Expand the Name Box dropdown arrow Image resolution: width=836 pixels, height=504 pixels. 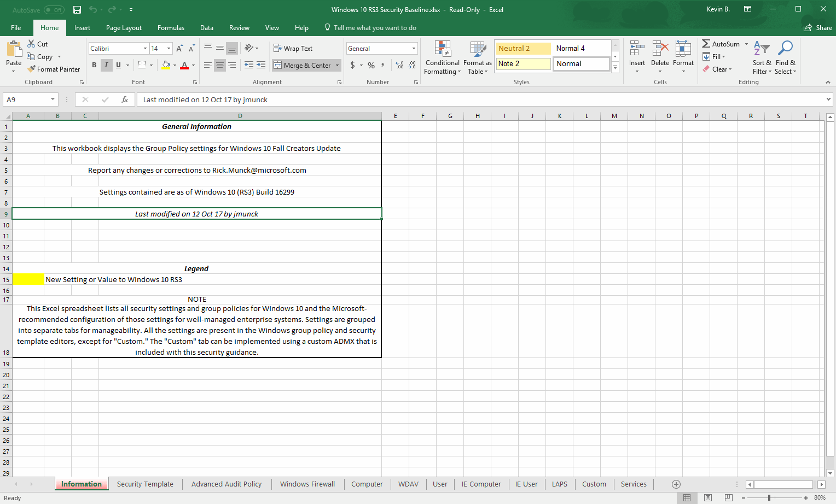53,99
